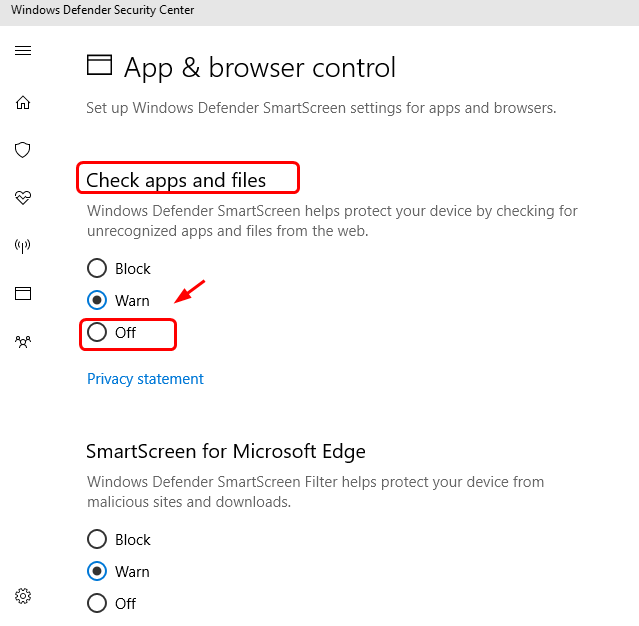Select App & browser control sidebar icon

23,294
